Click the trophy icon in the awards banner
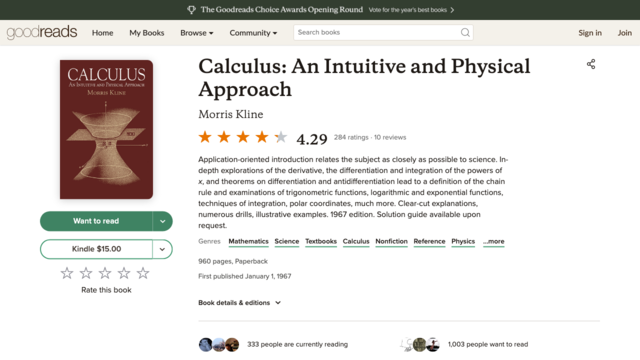Image resolution: width=640 pixels, height=360 pixels. (191, 10)
